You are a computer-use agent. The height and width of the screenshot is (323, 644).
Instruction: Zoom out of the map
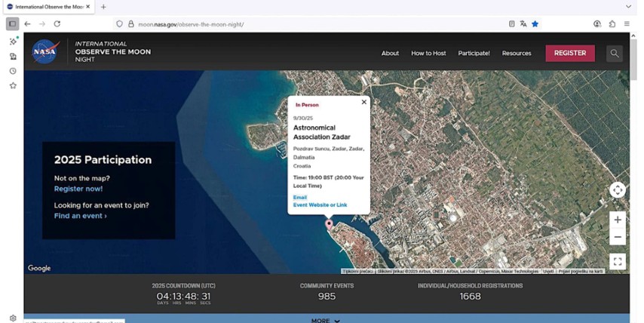pos(618,237)
